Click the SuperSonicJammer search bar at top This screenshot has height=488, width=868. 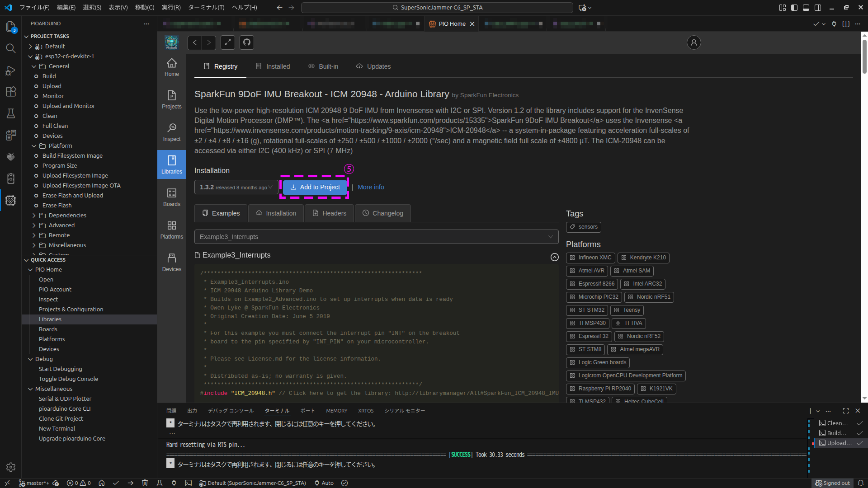tap(437, 8)
